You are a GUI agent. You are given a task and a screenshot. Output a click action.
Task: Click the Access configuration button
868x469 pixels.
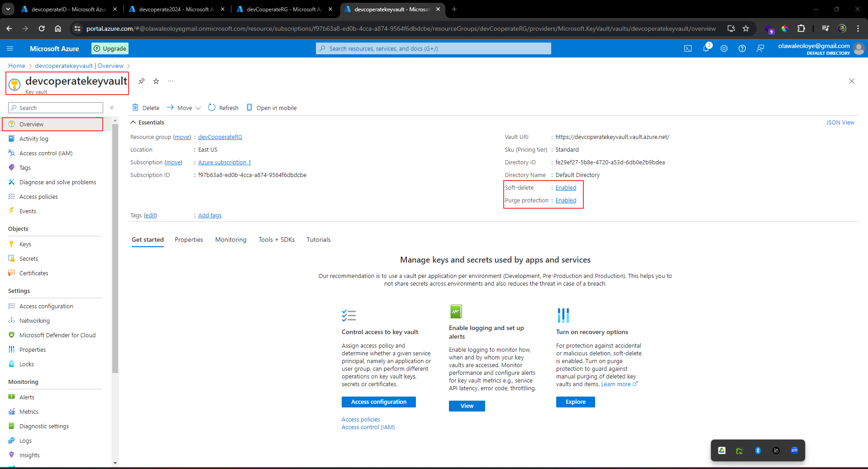[x=378, y=402]
